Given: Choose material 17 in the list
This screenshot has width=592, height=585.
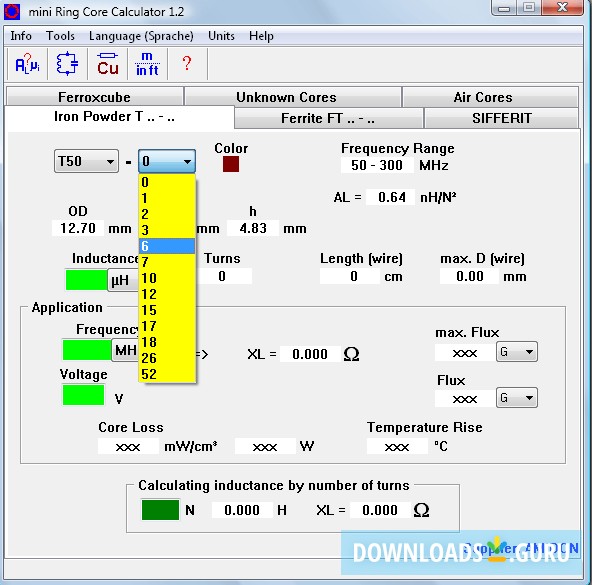Looking at the screenshot, I should point(167,326).
